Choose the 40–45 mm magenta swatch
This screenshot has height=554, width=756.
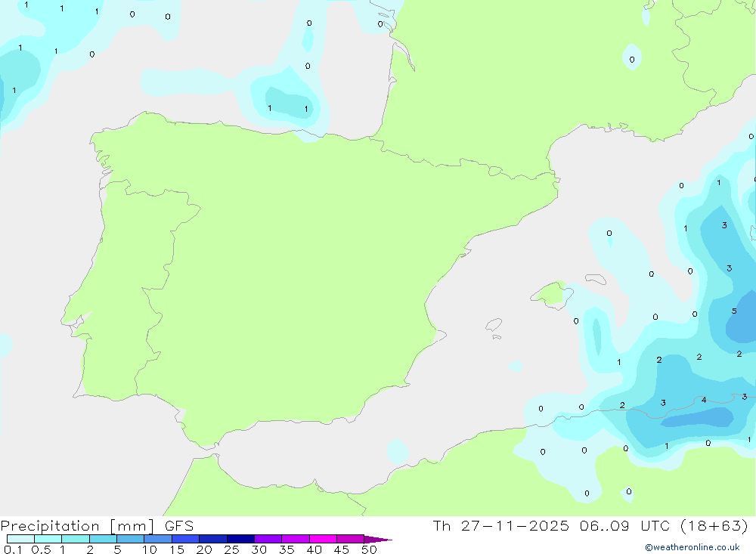pos(323,539)
